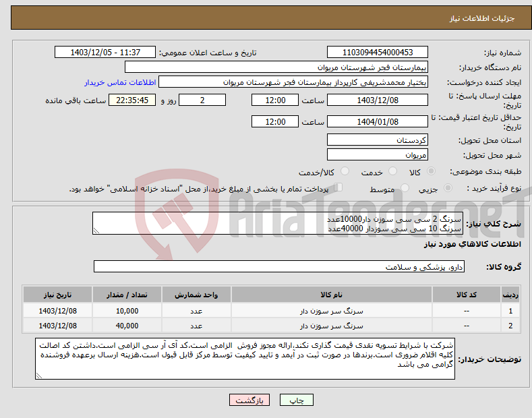Click the اطلاعات کالاهای مورد نیاز heading

[472, 244]
